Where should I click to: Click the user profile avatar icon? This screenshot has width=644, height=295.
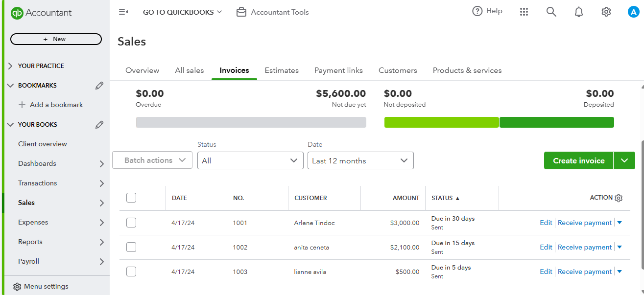(x=633, y=12)
